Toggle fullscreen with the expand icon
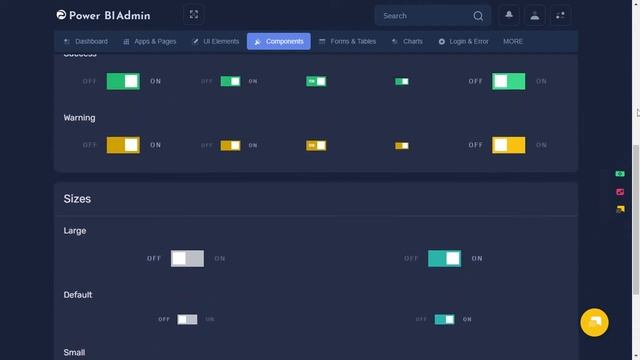This screenshot has height=360, width=640. coord(193,15)
